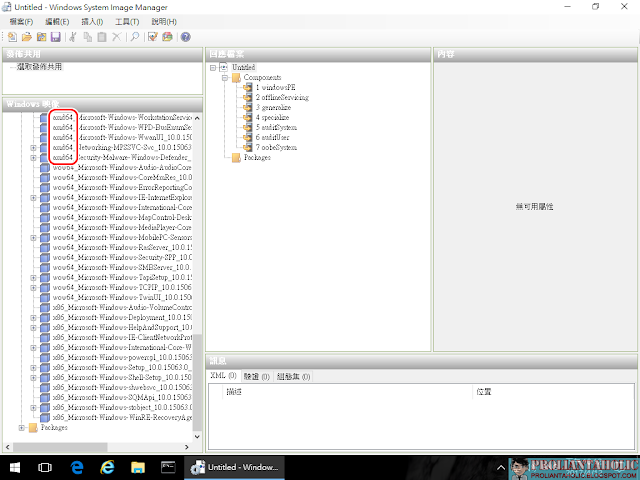Collapse the Components node in answer file
The width and height of the screenshot is (640, 480).
(225, 78)
